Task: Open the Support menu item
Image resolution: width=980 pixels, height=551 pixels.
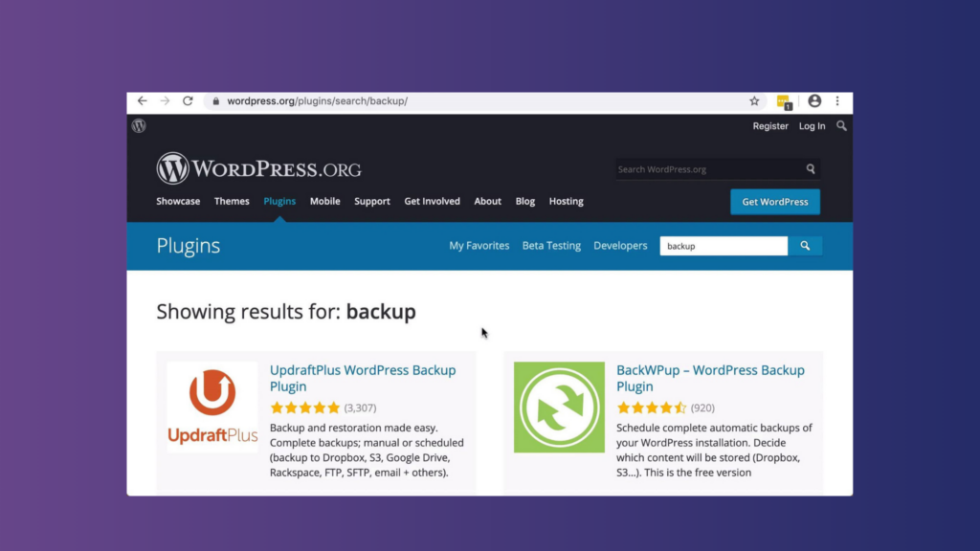Action: [372, 201]
